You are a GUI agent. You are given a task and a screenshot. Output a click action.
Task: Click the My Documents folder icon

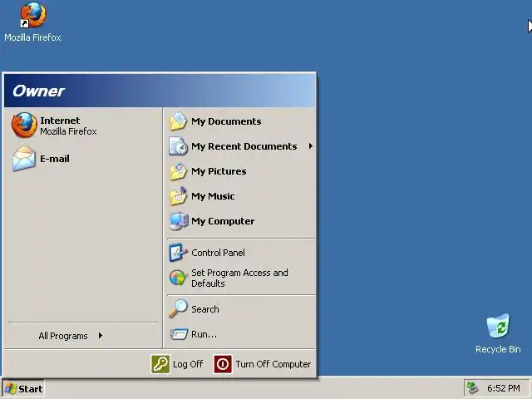[178, 121]
